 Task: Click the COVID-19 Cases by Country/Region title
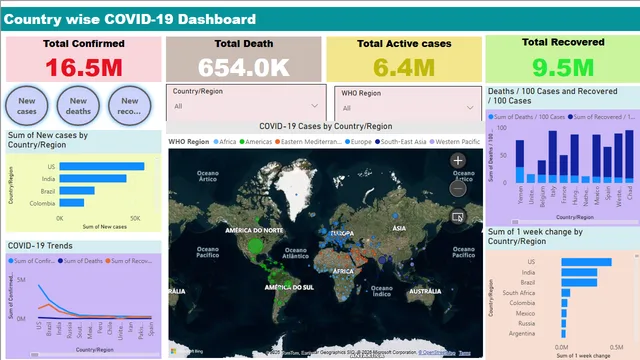coord(326,127)
